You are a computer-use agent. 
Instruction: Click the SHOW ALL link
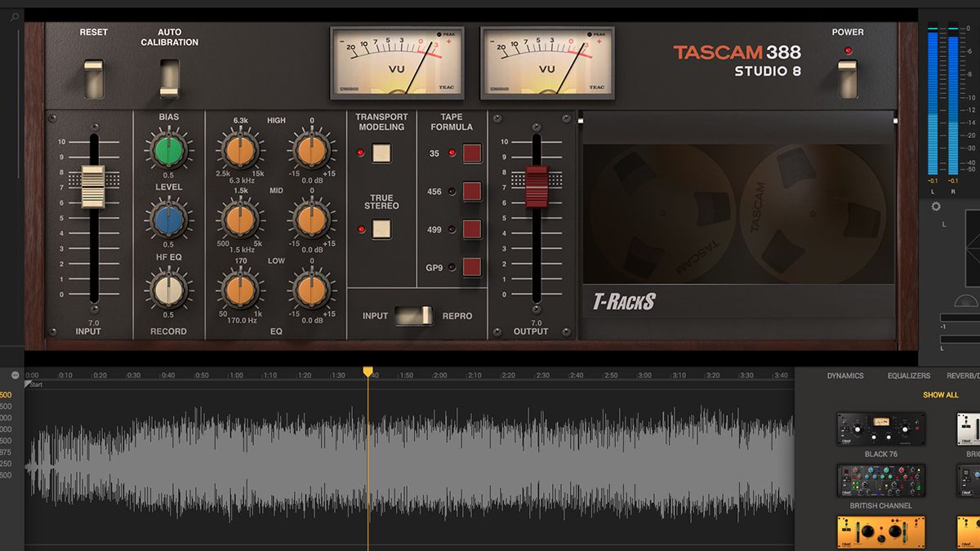click(941, 395)
